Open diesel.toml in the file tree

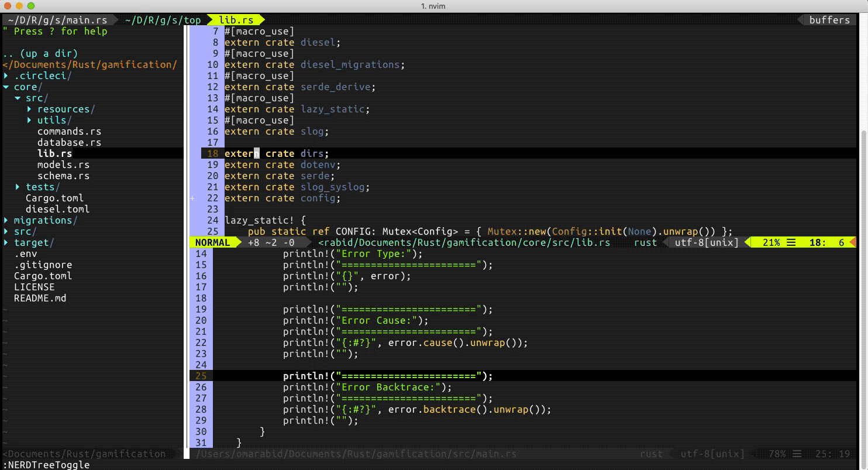pos(57,209)
